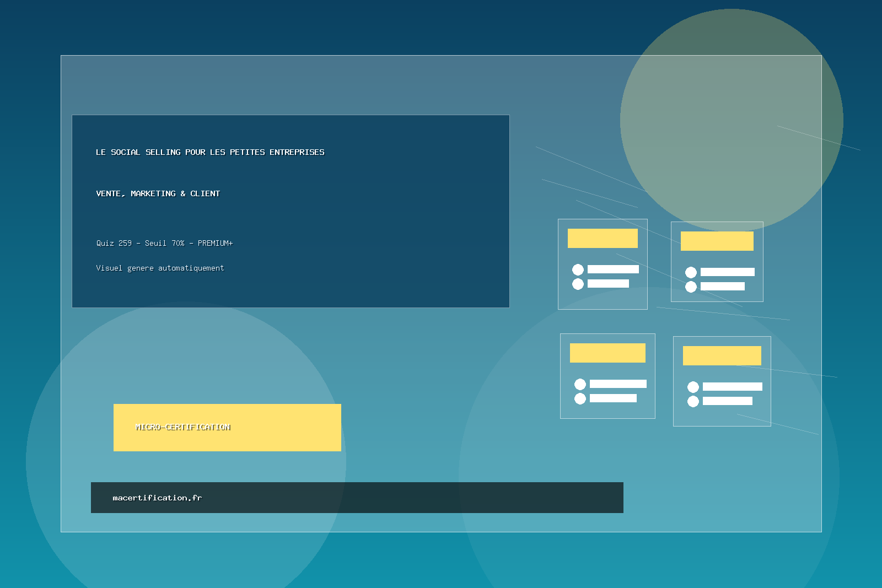Select second radio circle in upper-right card
882x588 pixels.
tap(691, 287)
